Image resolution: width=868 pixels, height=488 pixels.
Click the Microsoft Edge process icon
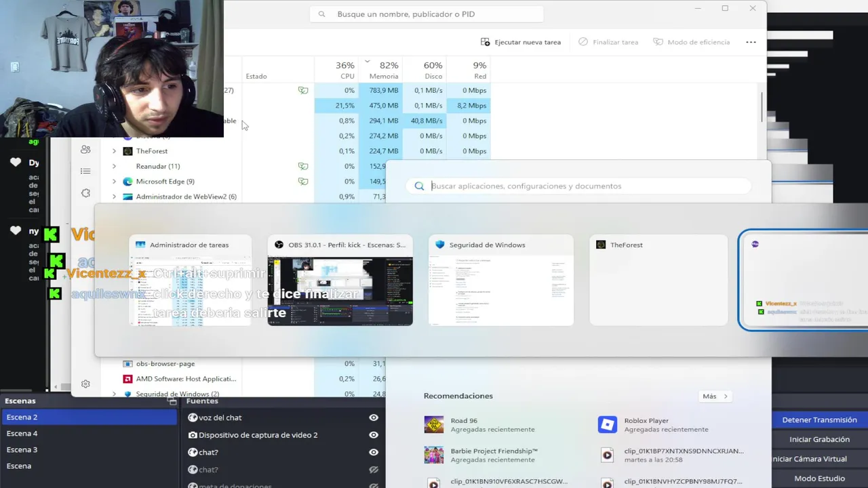(127, 182)
